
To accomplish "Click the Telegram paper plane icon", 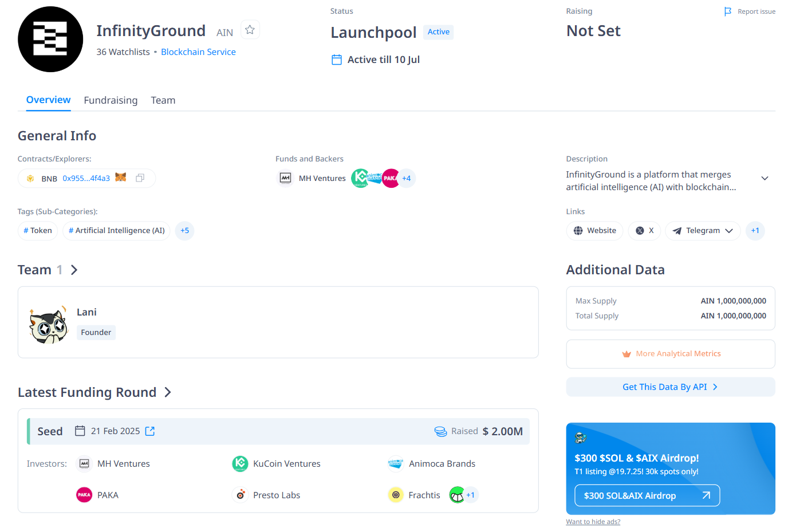I will (x=677, y=231).
